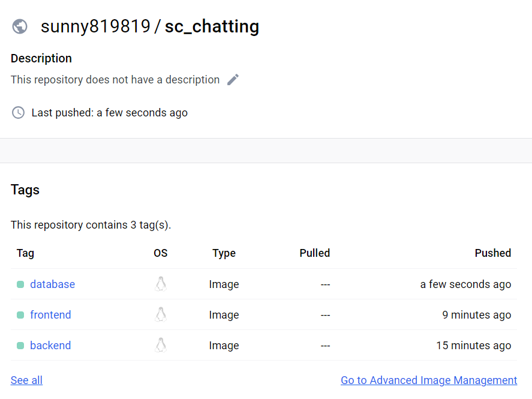Go to Advanced Image Management
The height and width of the screenshot is (399, 532).
pyautogui.click(x=429, y=380)
